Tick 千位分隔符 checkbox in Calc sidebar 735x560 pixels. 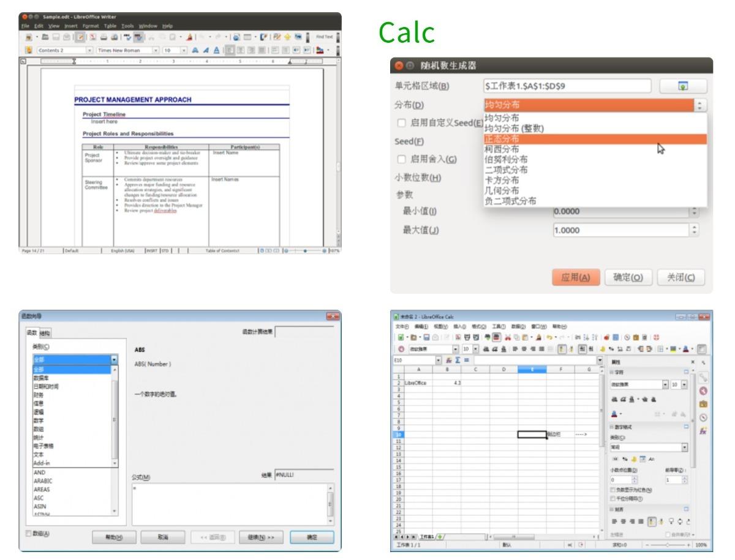tap(613, 498)
